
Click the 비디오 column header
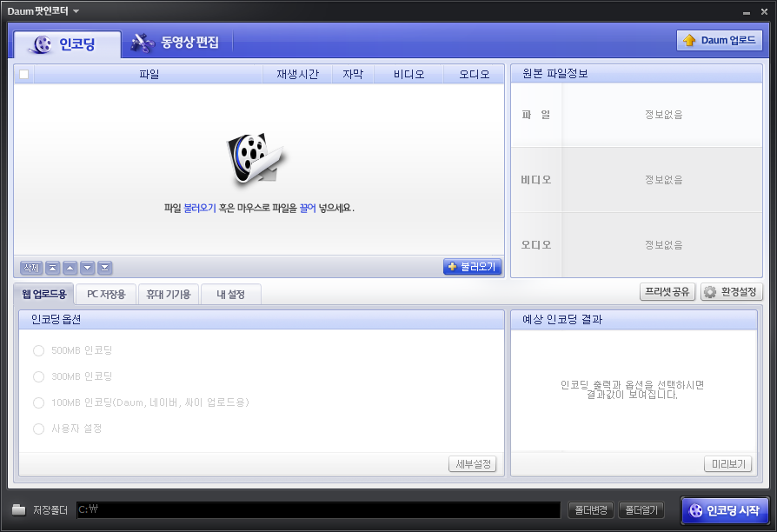pos(408,75)
